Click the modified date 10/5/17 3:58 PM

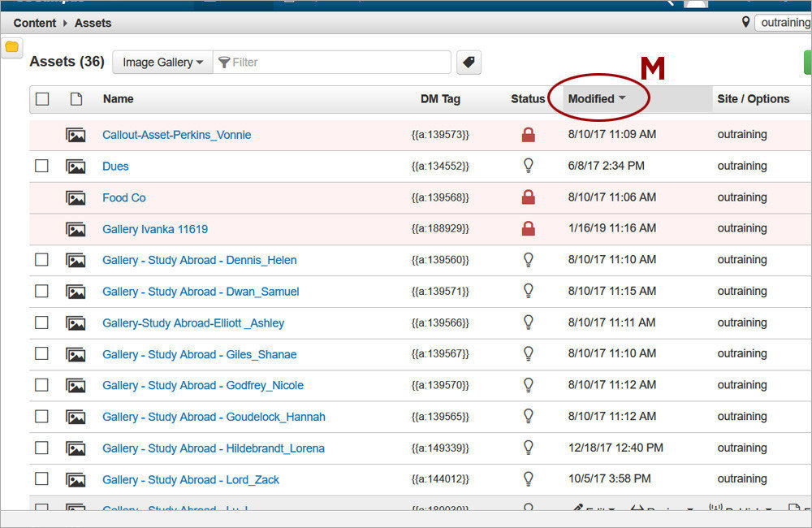(610, 478)
